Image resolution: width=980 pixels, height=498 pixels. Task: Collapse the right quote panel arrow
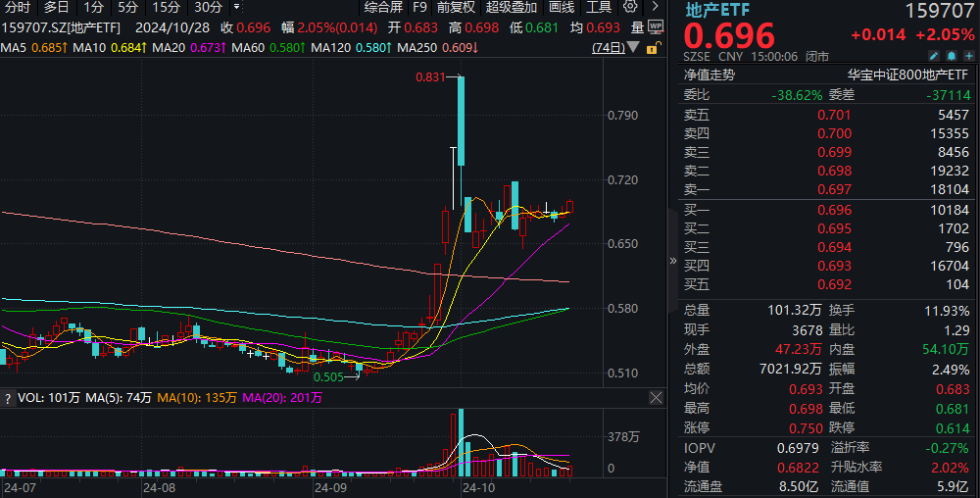(x=672, y=262)
